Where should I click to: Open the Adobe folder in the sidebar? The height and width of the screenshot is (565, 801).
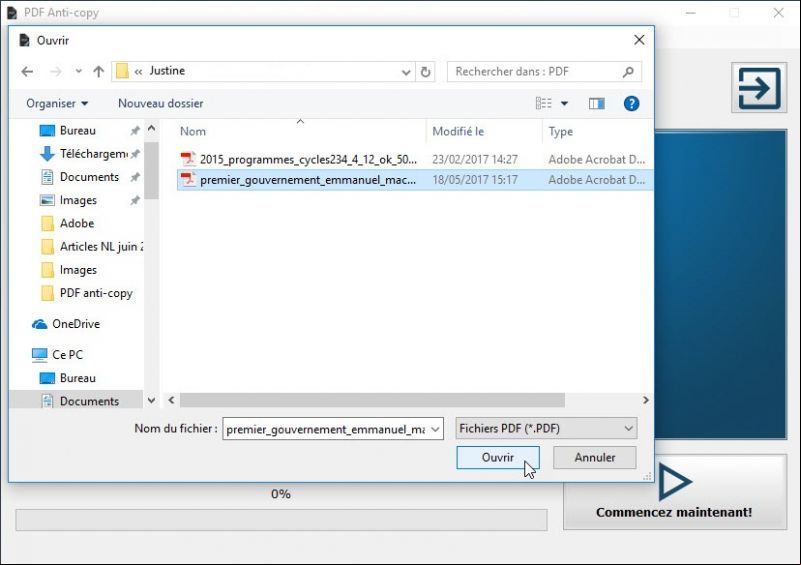(x=67, y=223)
